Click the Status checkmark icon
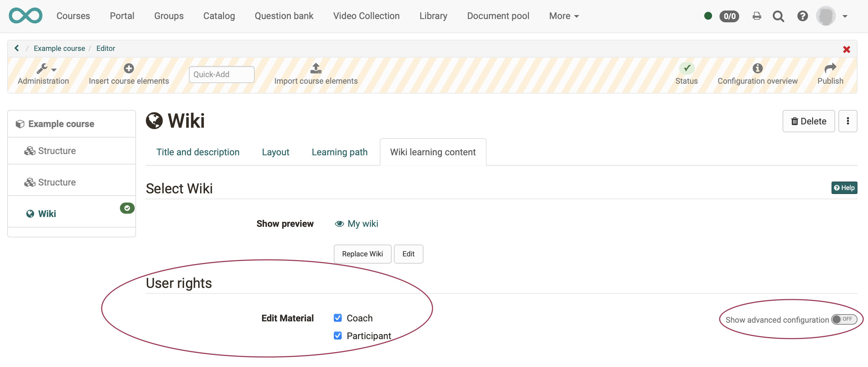Image resolution: width=868 pixels, height=367 pixels. [x=686, y=68]
